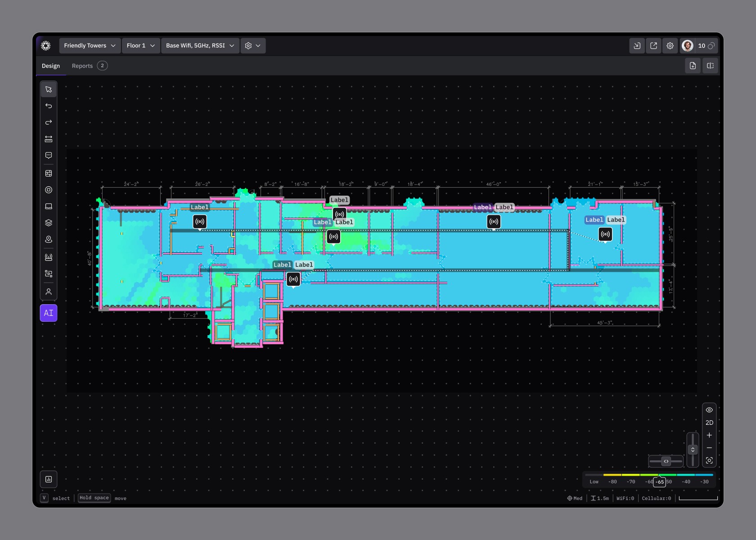
Task: Click the export share icon
Action: (654, 45)
